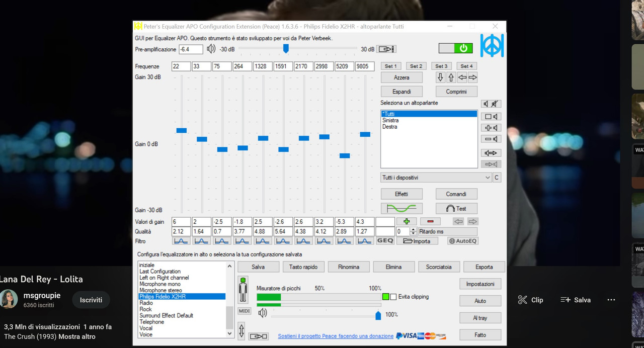Shift gains up with up arrow
Screen dimensions: 644x348
[451, 77]
